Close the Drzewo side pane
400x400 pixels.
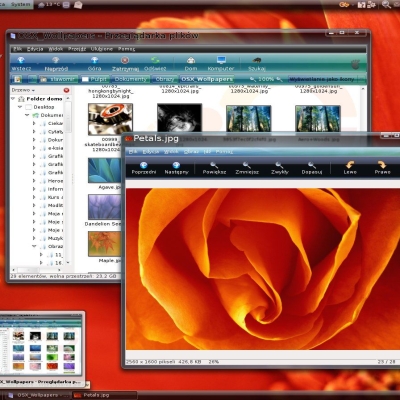point(66,90)
